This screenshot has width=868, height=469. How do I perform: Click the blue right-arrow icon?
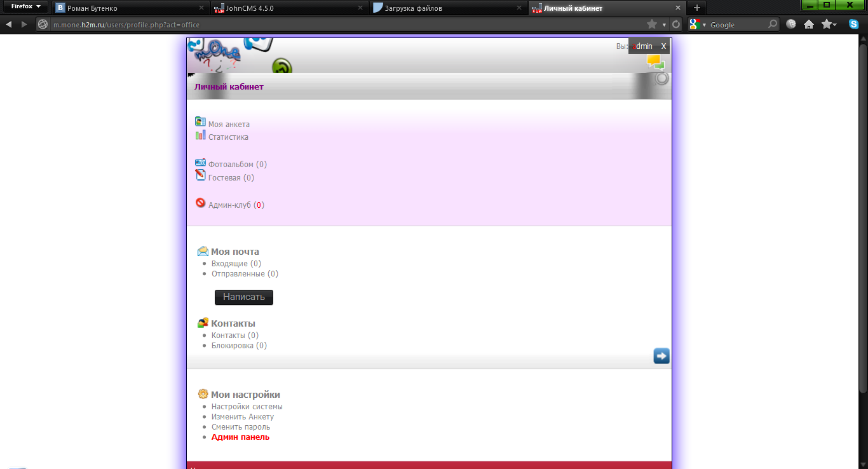pos(661,356)
